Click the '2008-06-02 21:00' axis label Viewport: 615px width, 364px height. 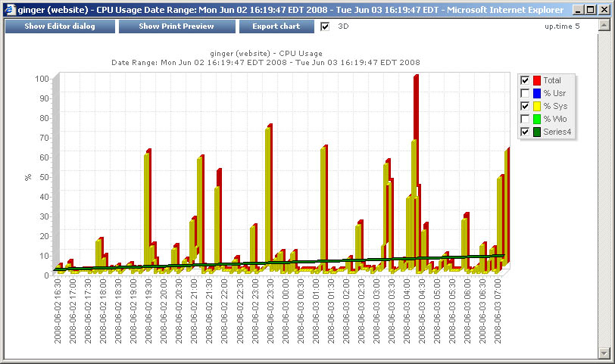(194, 312)
